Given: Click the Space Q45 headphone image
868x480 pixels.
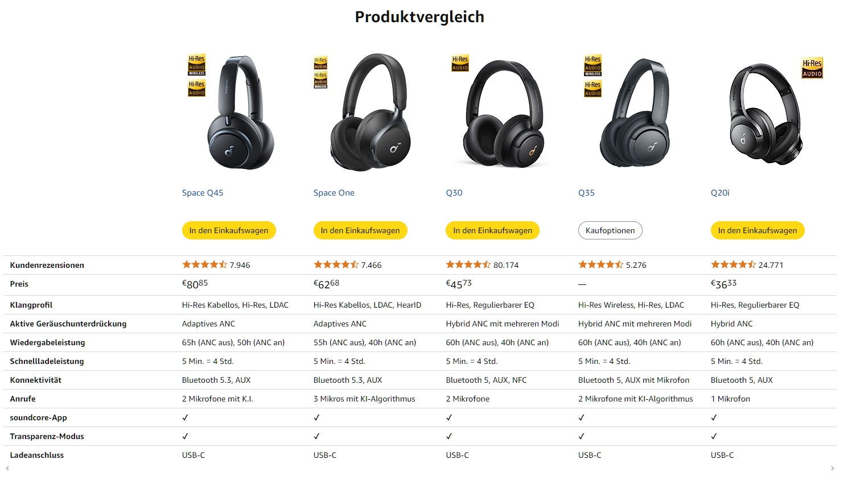Looking at the screenshot, I should coord(239,113).
